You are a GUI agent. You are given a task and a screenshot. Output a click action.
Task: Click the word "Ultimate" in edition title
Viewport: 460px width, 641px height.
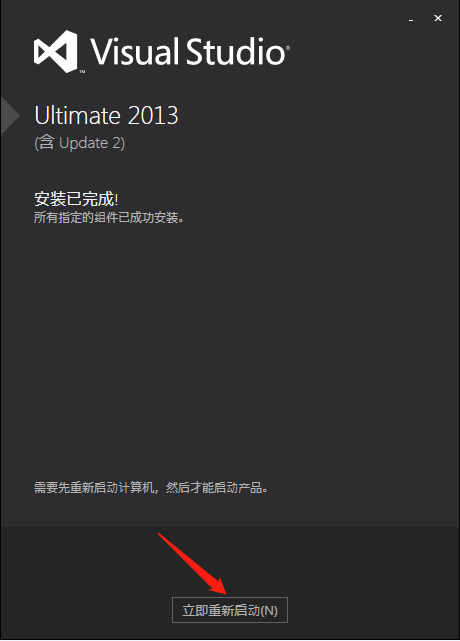pyautogui.click(x=77, y=116)
